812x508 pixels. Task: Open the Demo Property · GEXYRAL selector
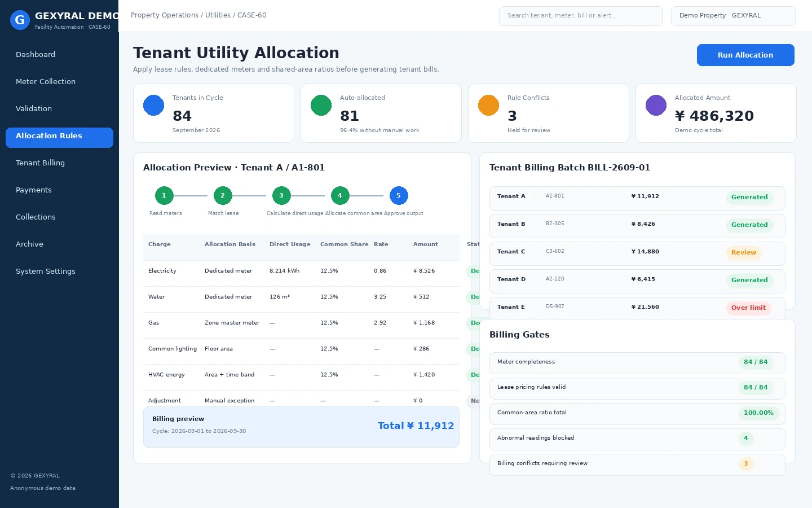pos(733,16)
